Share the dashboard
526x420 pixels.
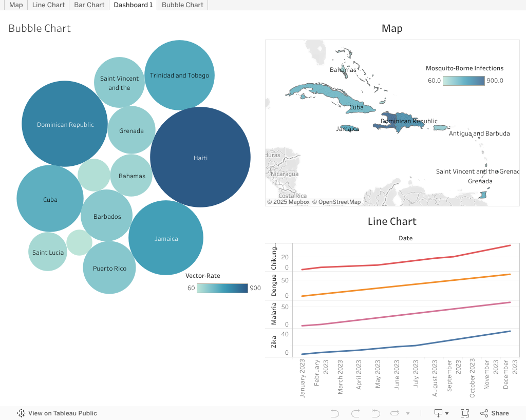(494, 413)
